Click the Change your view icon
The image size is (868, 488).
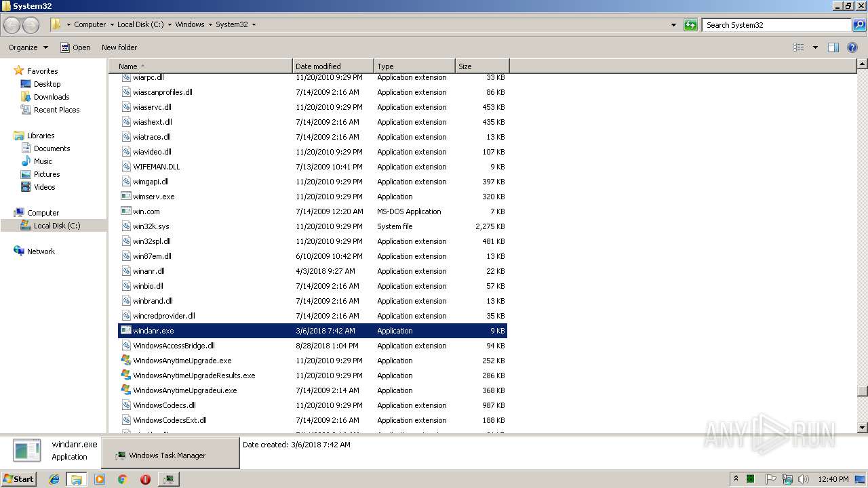coord(799,47)
